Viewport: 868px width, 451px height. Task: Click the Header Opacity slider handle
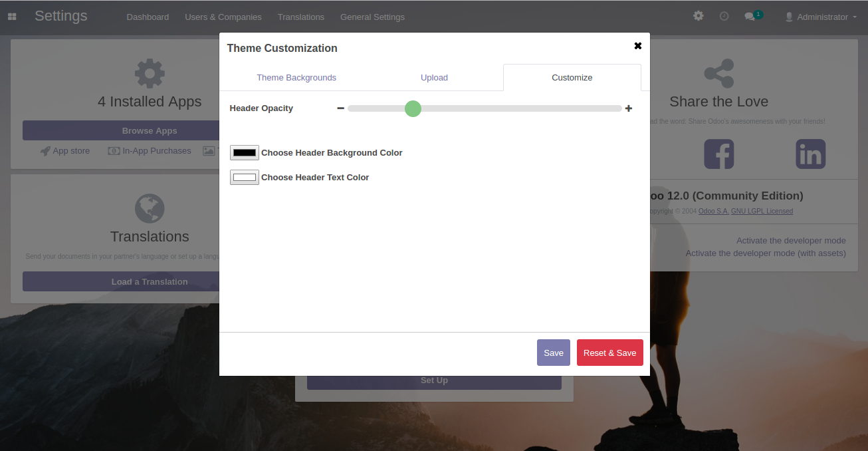click(x=413, y=108)
